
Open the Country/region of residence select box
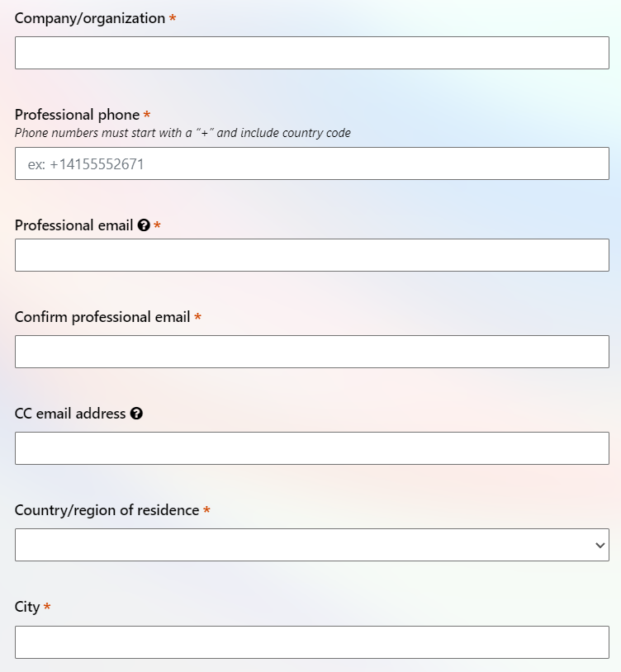point(312,545)
